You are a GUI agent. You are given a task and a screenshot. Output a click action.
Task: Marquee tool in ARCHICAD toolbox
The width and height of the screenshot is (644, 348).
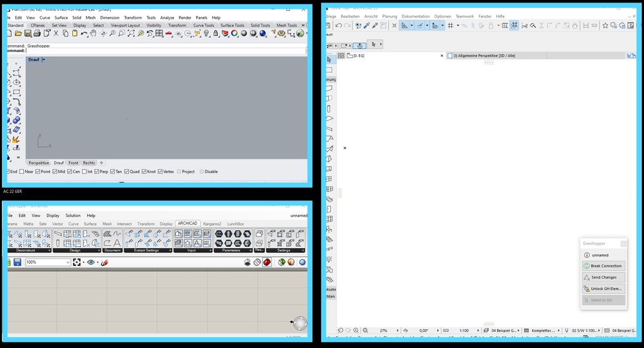(x=329, y=70)
